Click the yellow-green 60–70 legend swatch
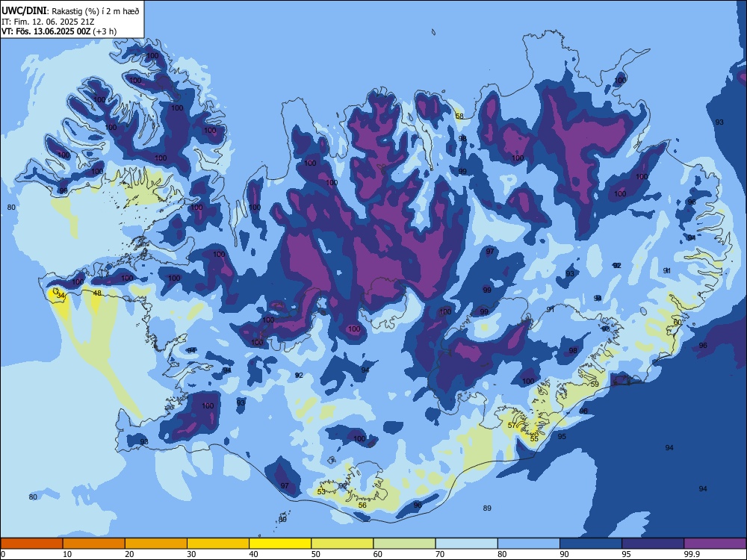 (404, 544)
